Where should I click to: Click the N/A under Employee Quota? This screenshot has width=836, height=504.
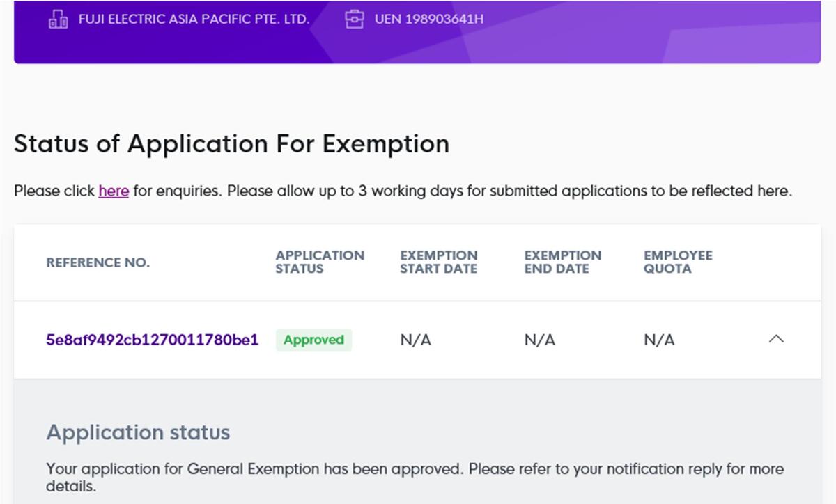point(659,340)
